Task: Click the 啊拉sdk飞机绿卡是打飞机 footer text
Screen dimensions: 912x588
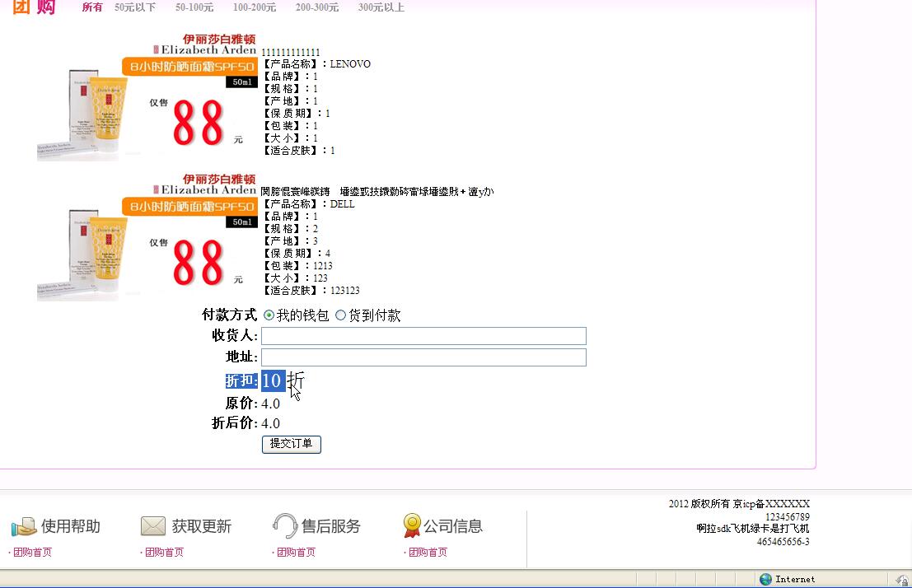Action: click(753, 529)
